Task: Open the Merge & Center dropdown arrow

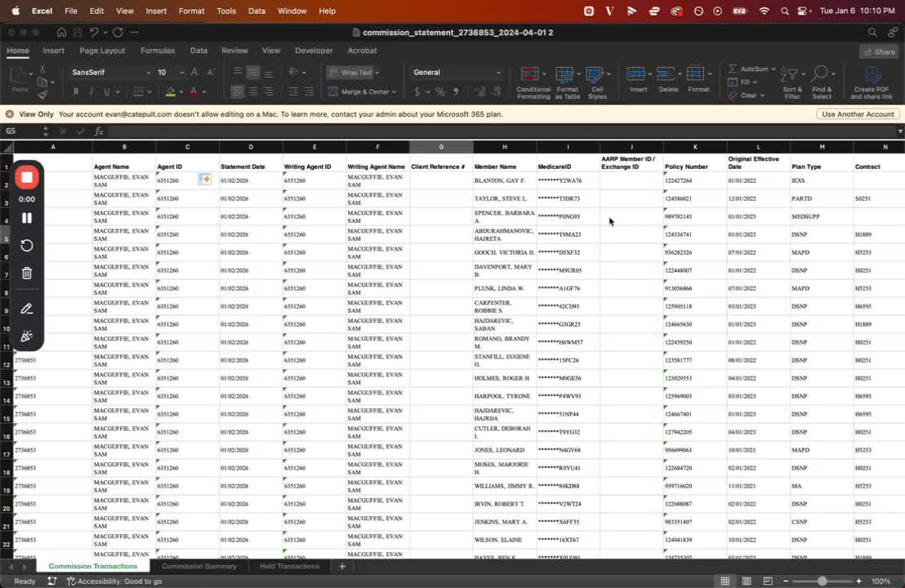Action: pyautogui.click(x=395, y=91)
